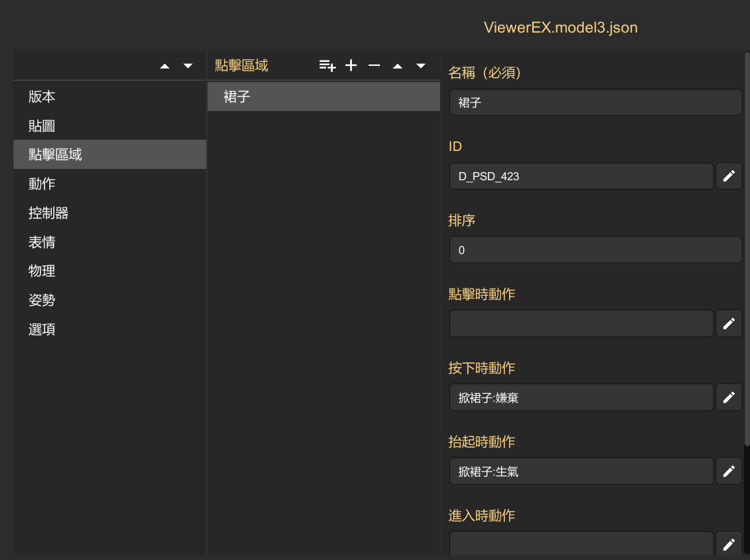Edit the ID field with pencil icon
750x560 pixels.
click(729, 176)
